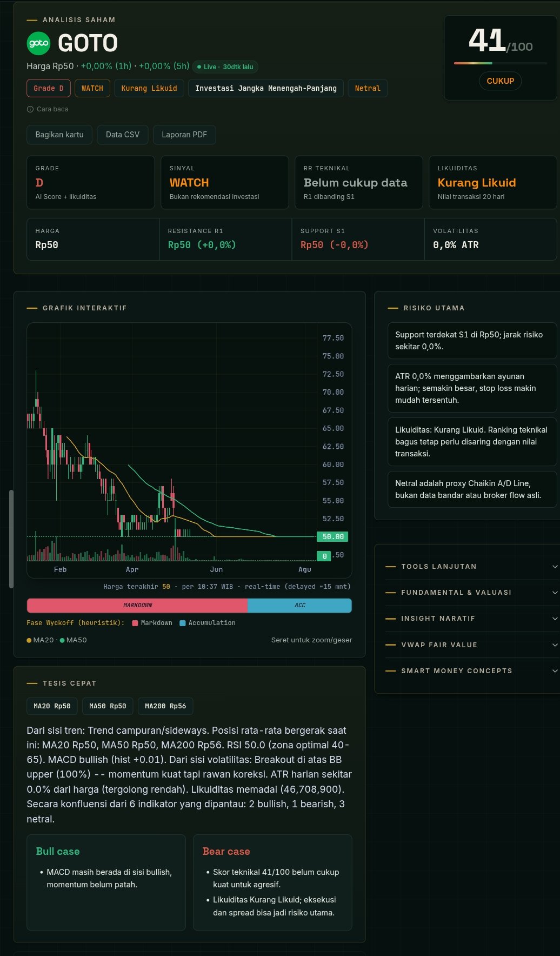Click the MA20 Rp50 chip
The width and height of the screenshot is (560, 956).
coord(52,706)
